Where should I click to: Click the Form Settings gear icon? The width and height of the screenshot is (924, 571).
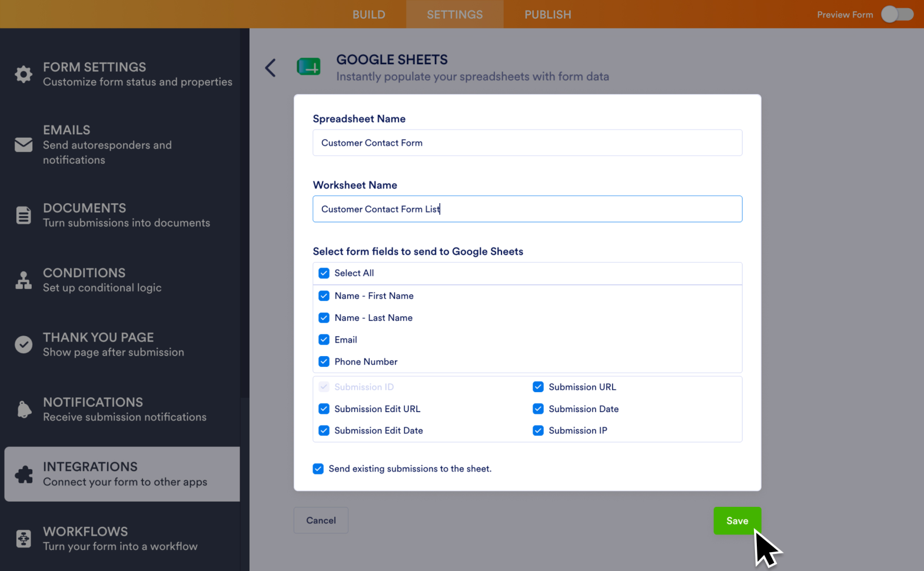(24, 74)
